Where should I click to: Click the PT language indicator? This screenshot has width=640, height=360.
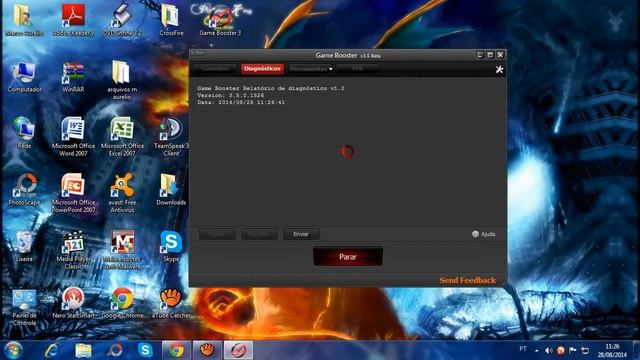tap(523, 349)
